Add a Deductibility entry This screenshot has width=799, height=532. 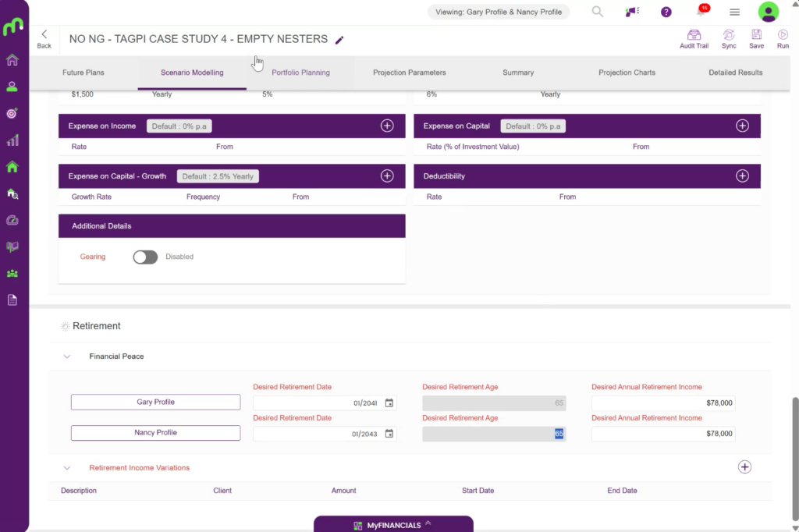tap(743, 176)
